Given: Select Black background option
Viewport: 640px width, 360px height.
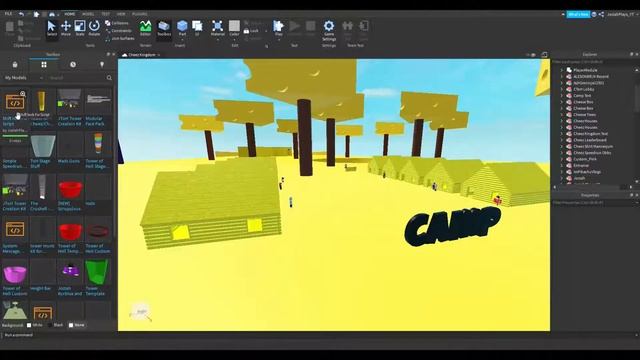Looking at the screenshot, I should tap(56, 325).
